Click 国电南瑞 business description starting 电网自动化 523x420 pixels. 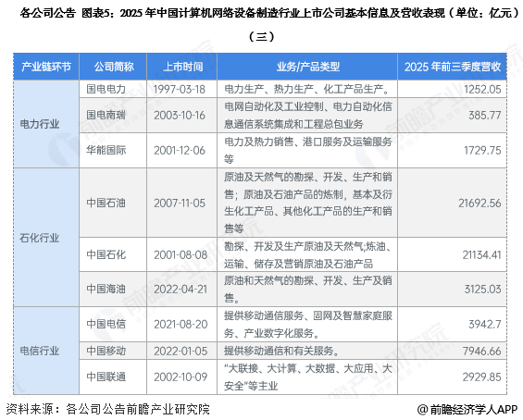coord(308,116)
